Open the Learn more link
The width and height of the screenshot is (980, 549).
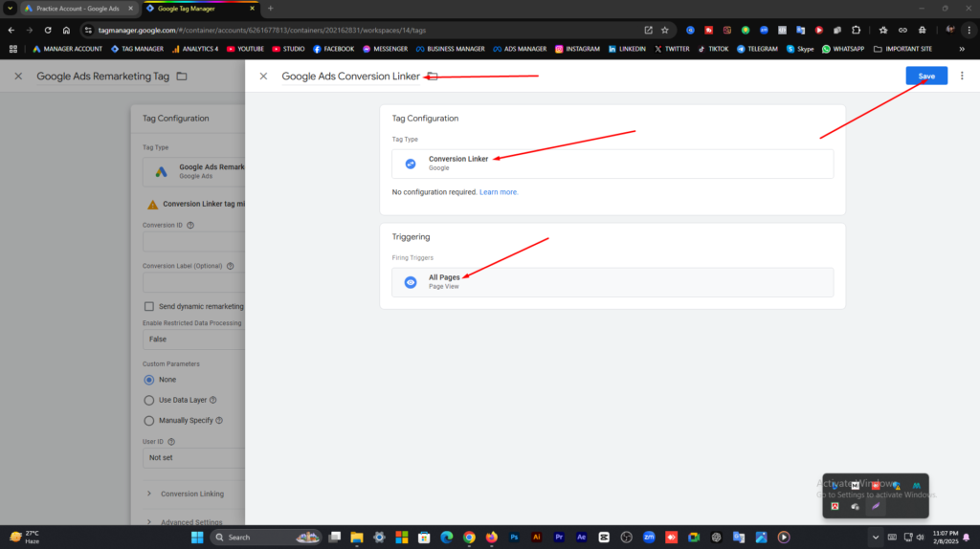click(x=499, y=191)
